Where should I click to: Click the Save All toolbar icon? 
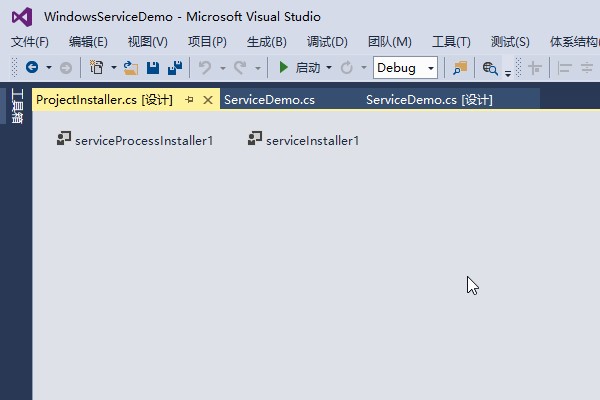pyautogui.click(x=175, y=68)
